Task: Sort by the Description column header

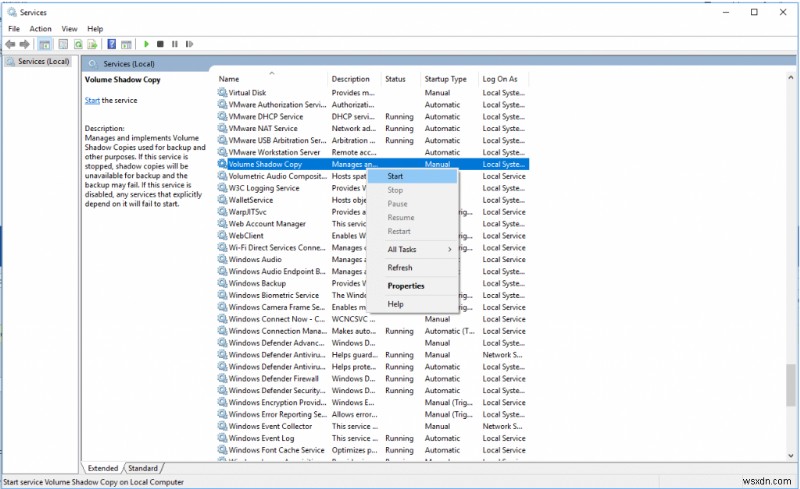Action: pyautogui.click(x=353, y=79)
